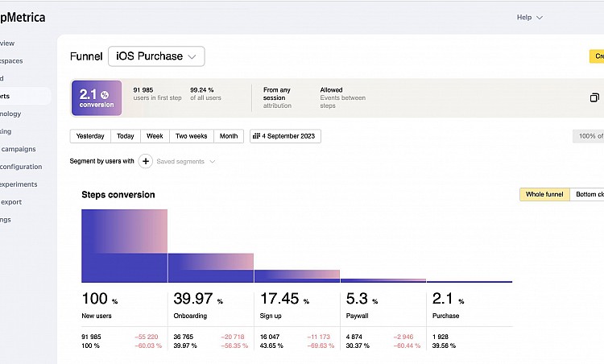Click the 2.1% conversion badge
Screen dimensions: 604x364
pyautogui.click(x=97, y=97)
